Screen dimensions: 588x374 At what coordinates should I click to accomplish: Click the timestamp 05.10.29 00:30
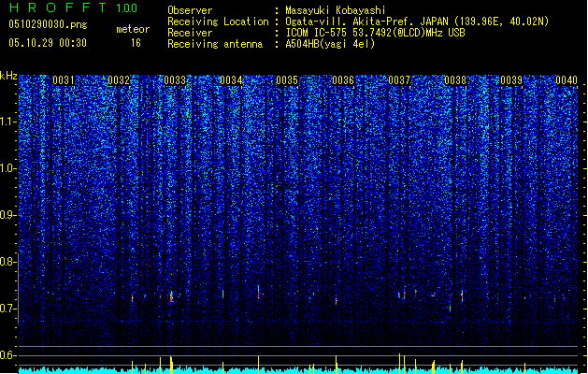[x=48, y=43]
